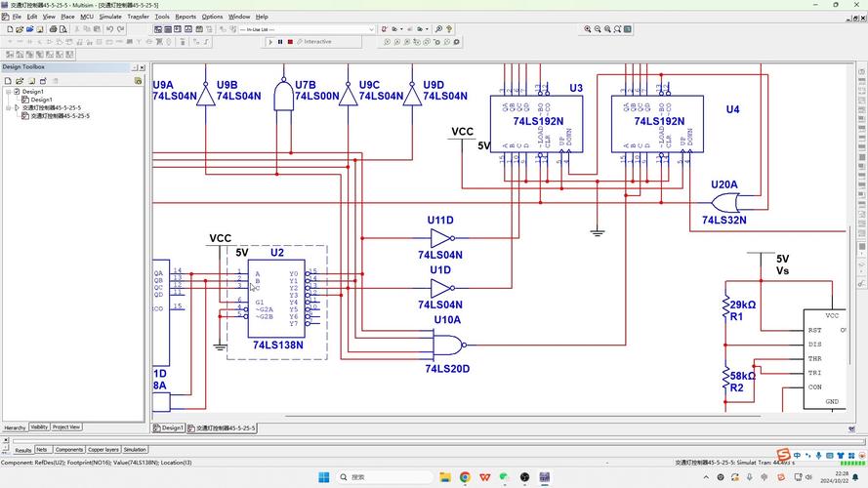Click the U2 74LS138N decoder component
This screenshot has width=868, height=488.
point(276,298)
